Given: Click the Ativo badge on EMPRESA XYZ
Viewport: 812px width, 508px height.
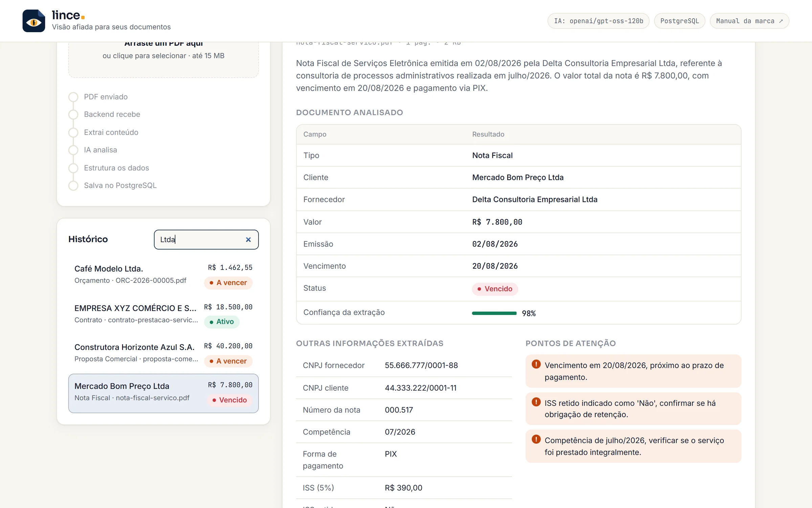Looking at the screenshot, I should pyautogui.click(x=222, y=322).
